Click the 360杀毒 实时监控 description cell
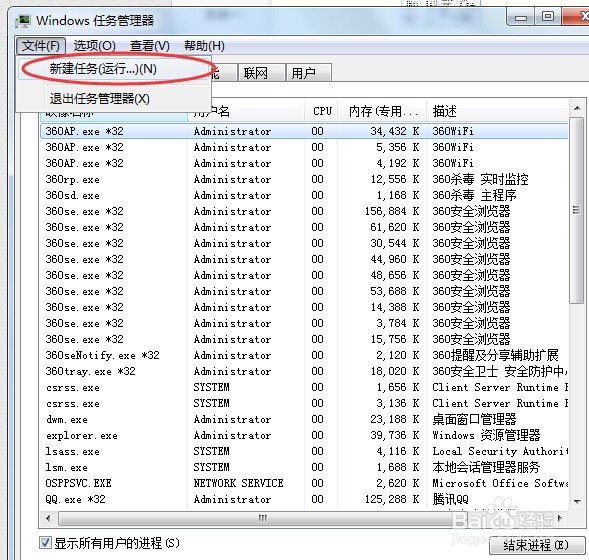The height and width of the screenshot is (560, 589). [x=480, y=179]
